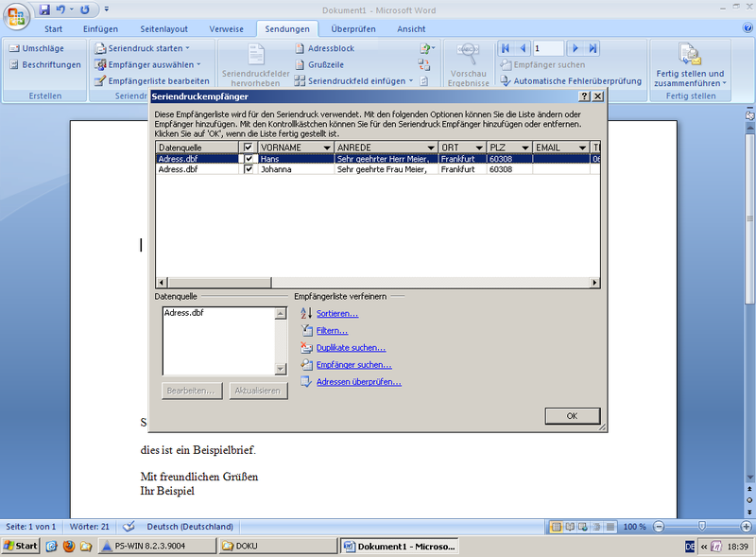Save the document via quick access toolbar
The height and width of the screenshot is (557, 756).
tap(44, 9)
